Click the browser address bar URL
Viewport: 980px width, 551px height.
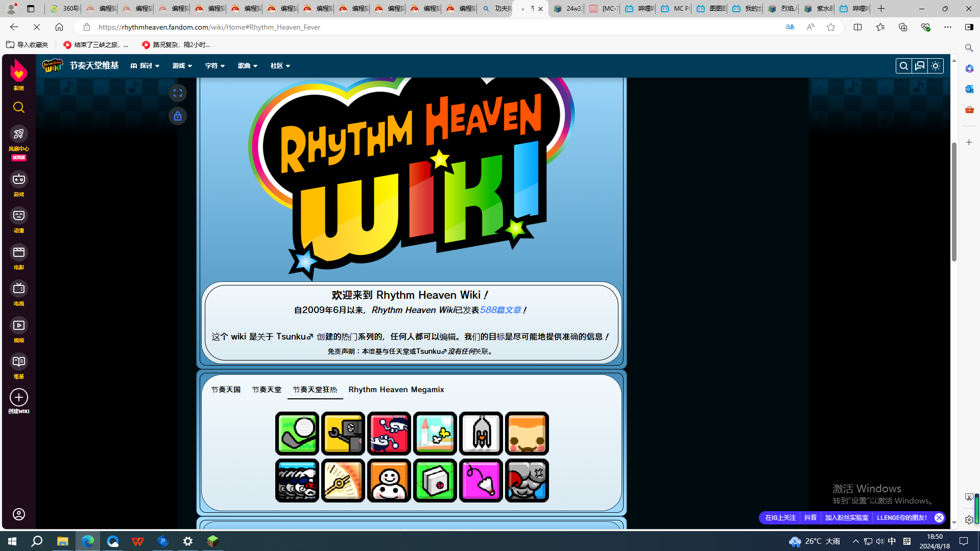tap(209, 27)
